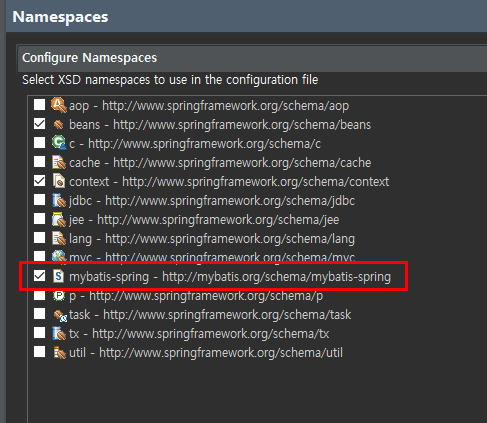
Task: Select the util schema URL entry
Action: point(221,353)
